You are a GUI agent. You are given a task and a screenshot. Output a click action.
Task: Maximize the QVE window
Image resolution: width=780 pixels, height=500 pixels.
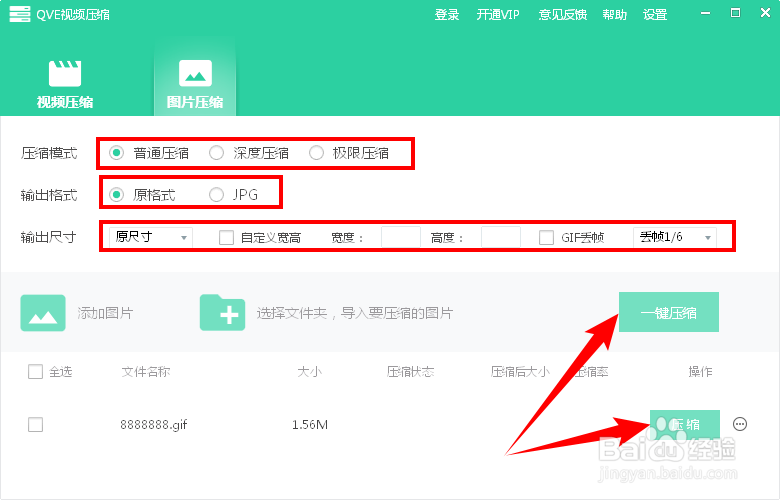tap(735, 13)
